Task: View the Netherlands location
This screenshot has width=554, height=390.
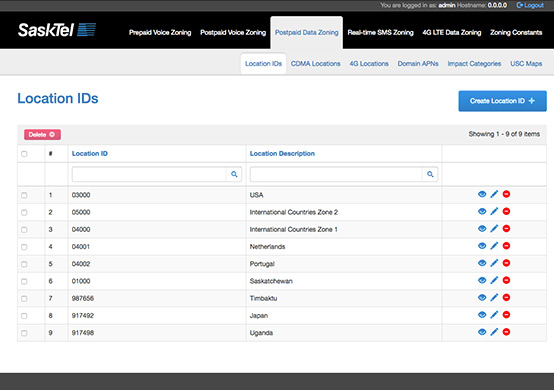Action: pos(482,246)
